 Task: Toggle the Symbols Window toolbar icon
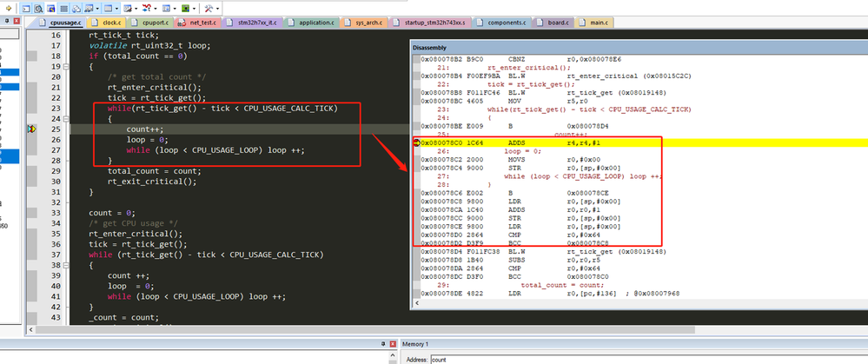pyautogui.click(x=50, y=9)
